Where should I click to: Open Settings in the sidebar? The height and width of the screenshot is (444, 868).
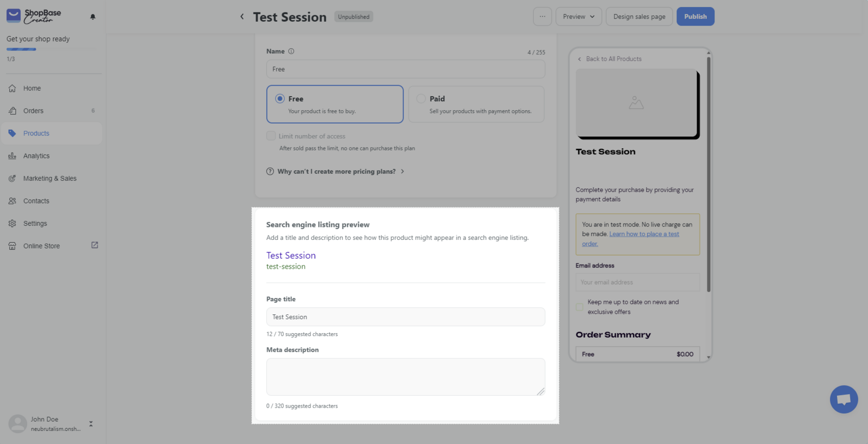[x=52, y=223]
